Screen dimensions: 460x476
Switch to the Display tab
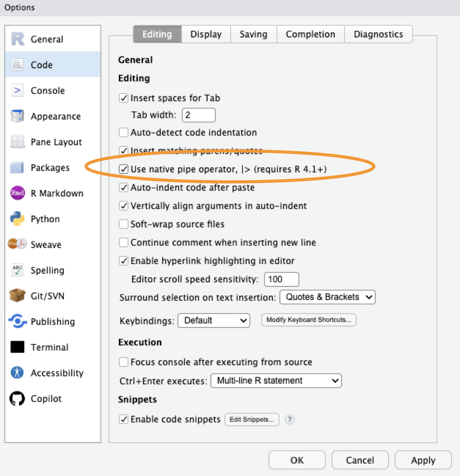206,34
